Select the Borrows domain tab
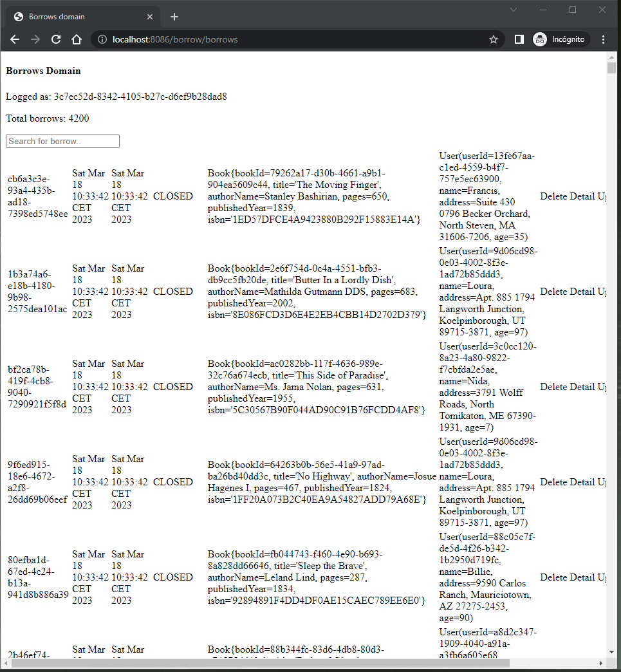Image resolution: width=621 pixels, height=672 pixels. click(x=83, y=17)
